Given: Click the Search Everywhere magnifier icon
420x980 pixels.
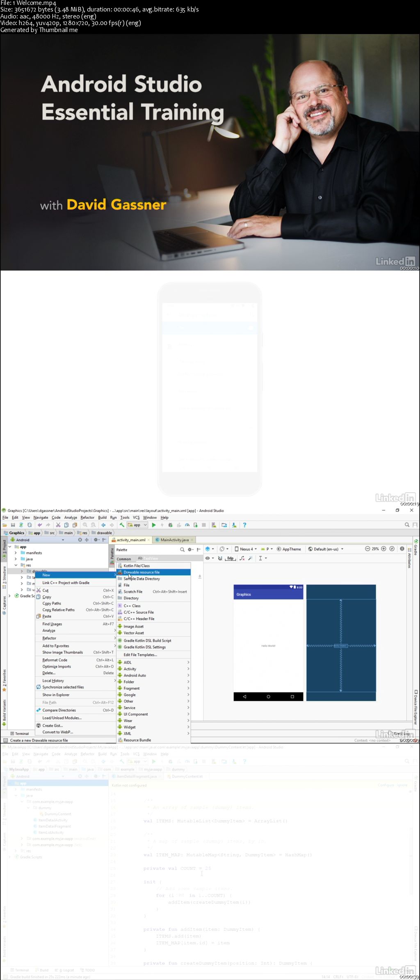Looking at the screenshot, I should (407, 525).
